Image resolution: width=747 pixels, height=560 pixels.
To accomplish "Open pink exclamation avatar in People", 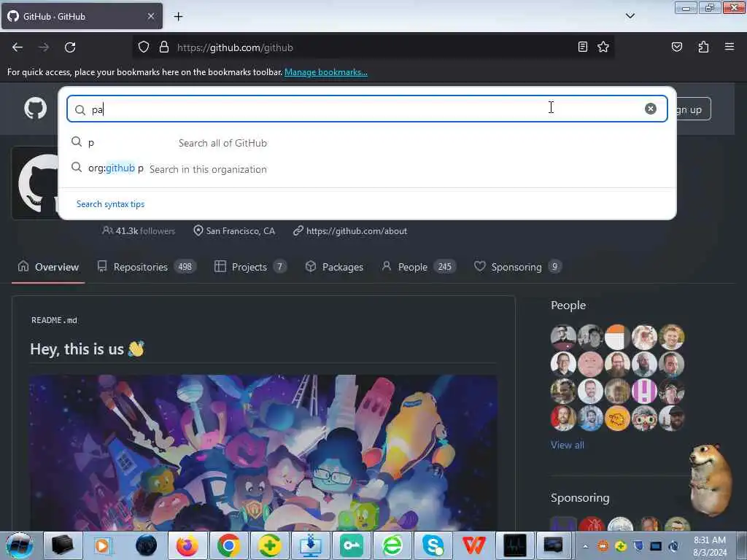I will point(644,392).
